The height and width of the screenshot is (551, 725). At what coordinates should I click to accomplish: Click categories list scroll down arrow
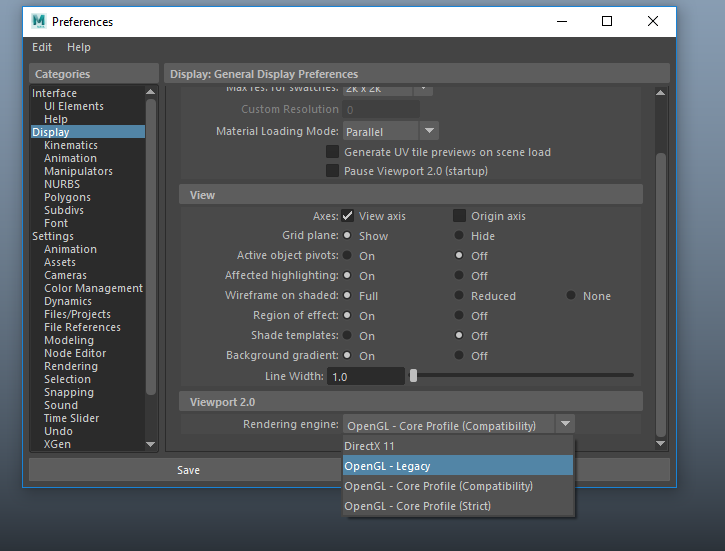click(x=150, y=444)
